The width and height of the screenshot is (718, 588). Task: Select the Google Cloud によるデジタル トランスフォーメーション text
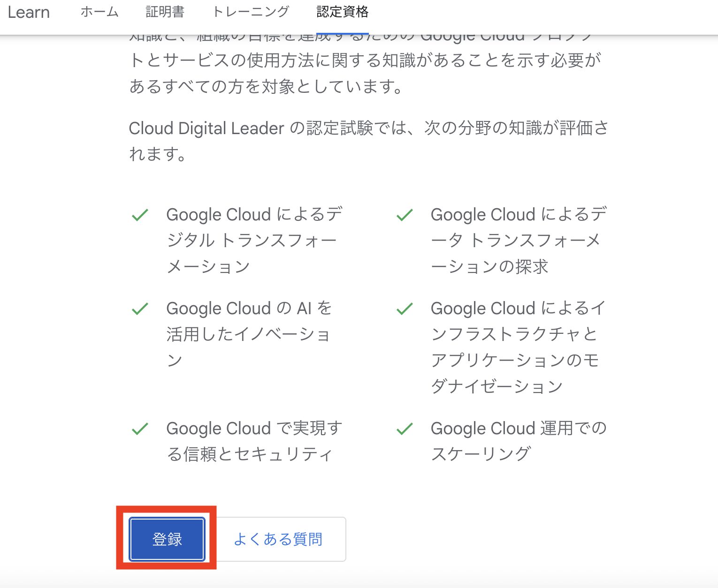pos(254,240)
